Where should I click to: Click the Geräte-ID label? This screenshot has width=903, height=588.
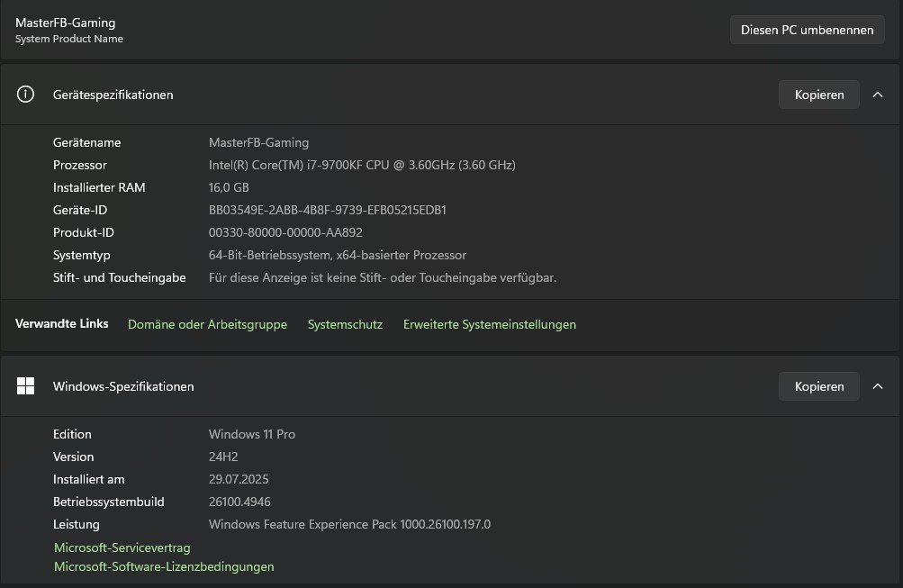(x=80, y=210)
